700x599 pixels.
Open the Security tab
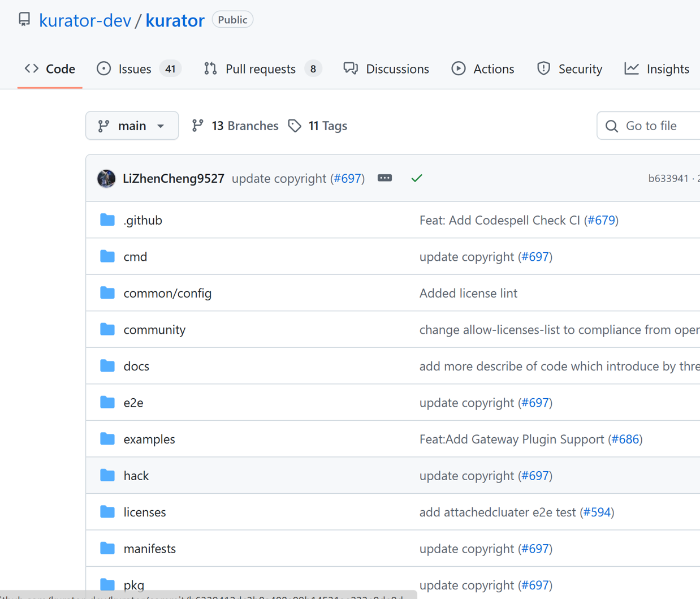(x=569, y=69)
